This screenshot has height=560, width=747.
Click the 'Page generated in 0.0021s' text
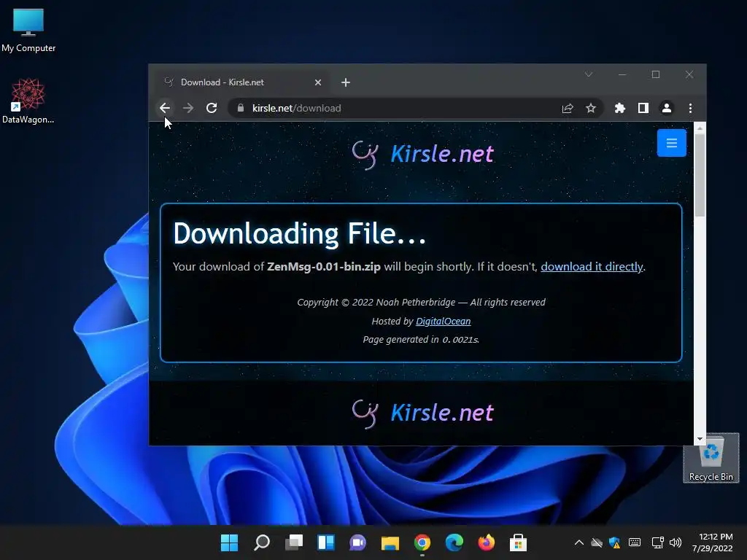[x=421, y=340]
